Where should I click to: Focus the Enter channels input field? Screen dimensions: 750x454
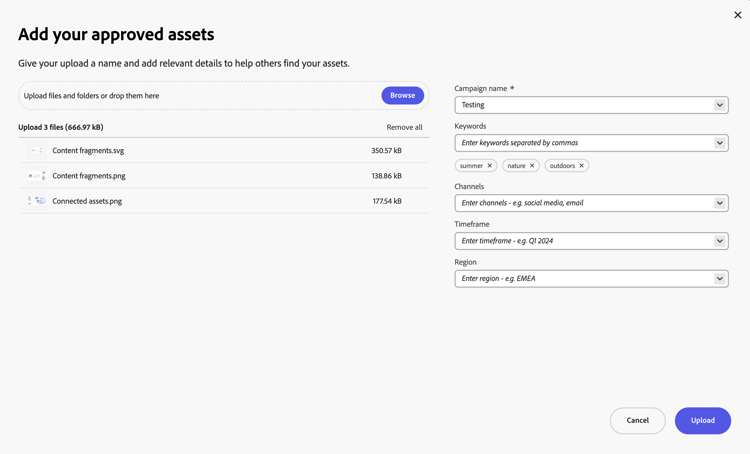[584, 203]
